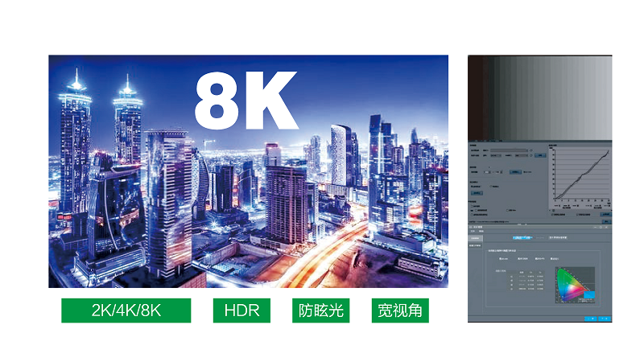Select the first left sidebar item in lower window
The width and height of the screenshot is (644, 362).
(475, 238)
